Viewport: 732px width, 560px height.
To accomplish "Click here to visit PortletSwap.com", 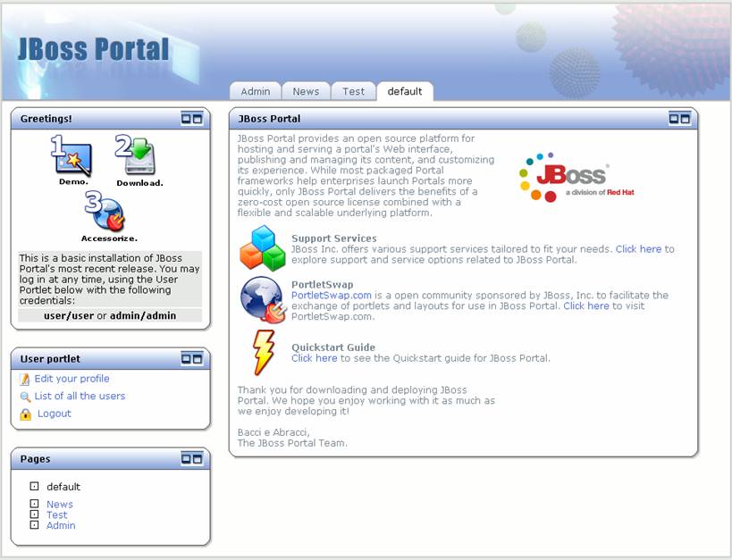I will coord(586,306).
